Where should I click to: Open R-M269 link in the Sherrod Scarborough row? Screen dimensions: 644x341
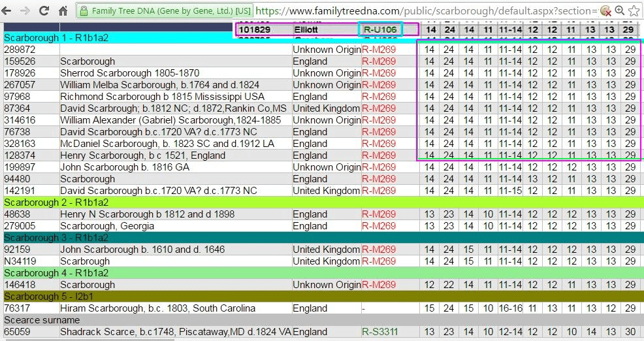point(379,73)
